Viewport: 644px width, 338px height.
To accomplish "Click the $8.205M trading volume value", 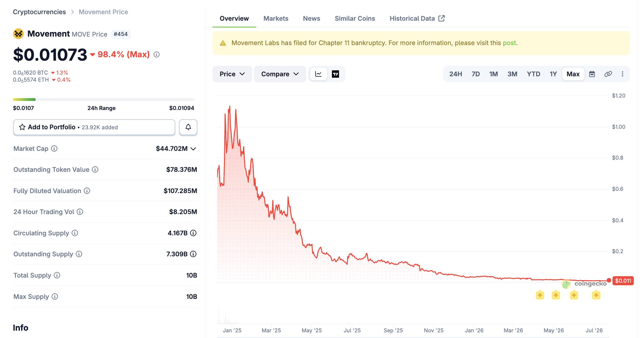I will pyautogui.click(x=183, y=212).
